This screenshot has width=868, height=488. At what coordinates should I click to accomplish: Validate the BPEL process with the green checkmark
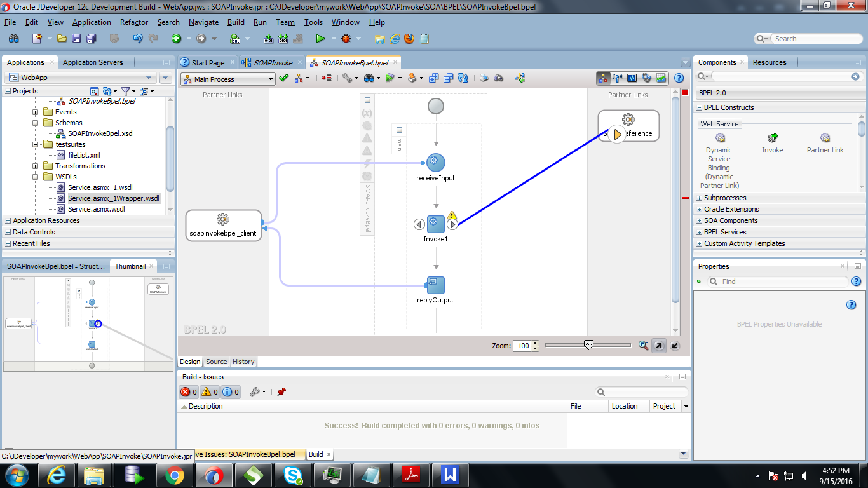(284, 78)
